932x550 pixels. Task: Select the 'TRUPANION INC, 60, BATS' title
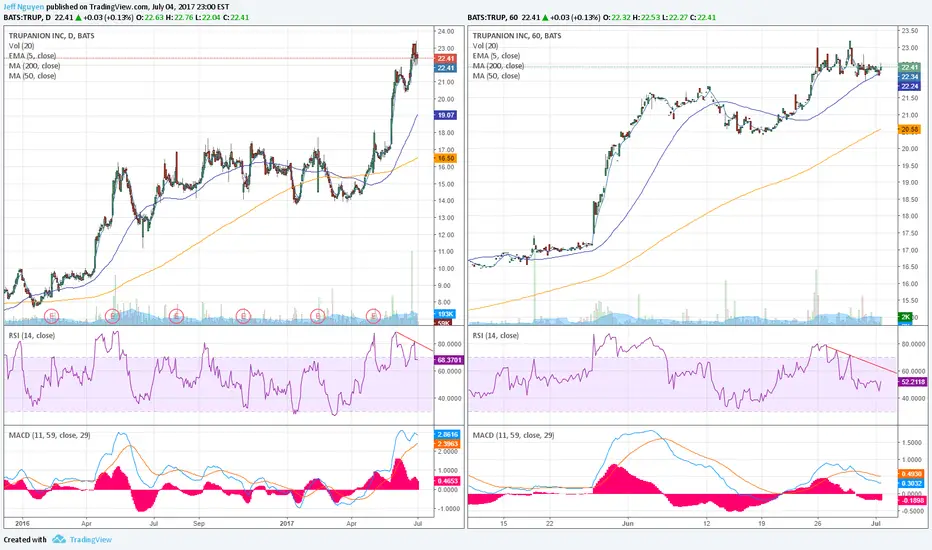(517, 36)
